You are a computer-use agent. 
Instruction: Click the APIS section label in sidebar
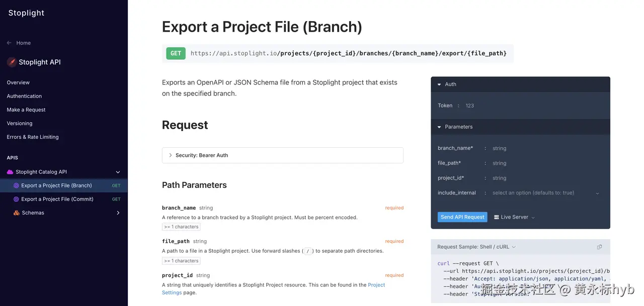[12, 158]
